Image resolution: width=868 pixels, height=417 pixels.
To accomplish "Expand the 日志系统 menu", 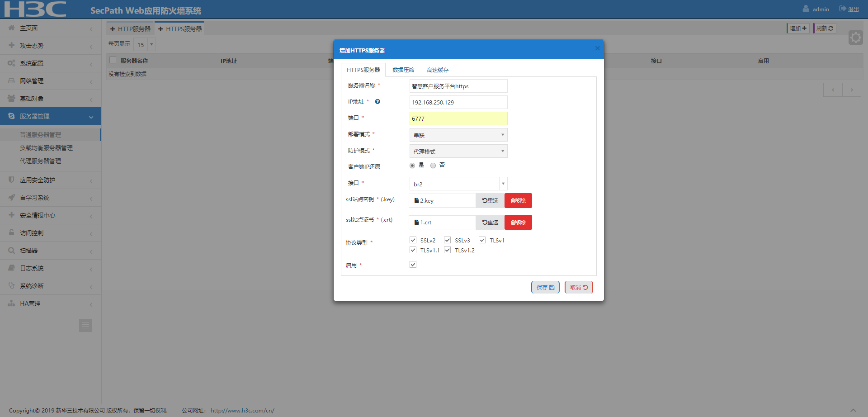I will tap(51, 268).
